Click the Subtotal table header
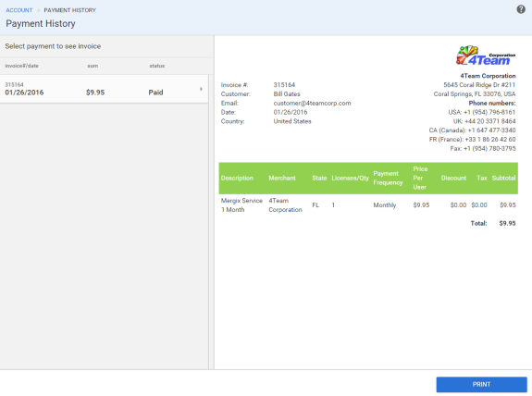The width and height of the screenshot is (532, 396). coord(504,179)
